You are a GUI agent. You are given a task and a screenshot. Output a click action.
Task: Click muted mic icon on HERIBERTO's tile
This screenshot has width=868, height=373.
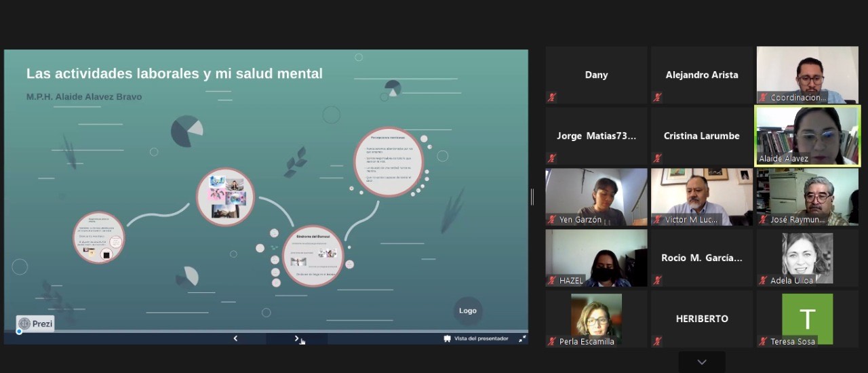pyautogui.click(x=657, y=341)
